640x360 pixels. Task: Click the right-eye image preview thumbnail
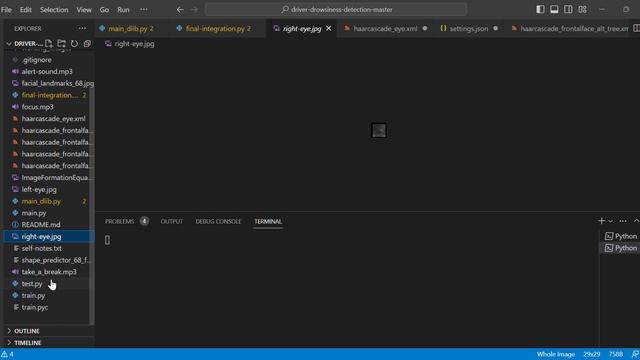(379, 130)
